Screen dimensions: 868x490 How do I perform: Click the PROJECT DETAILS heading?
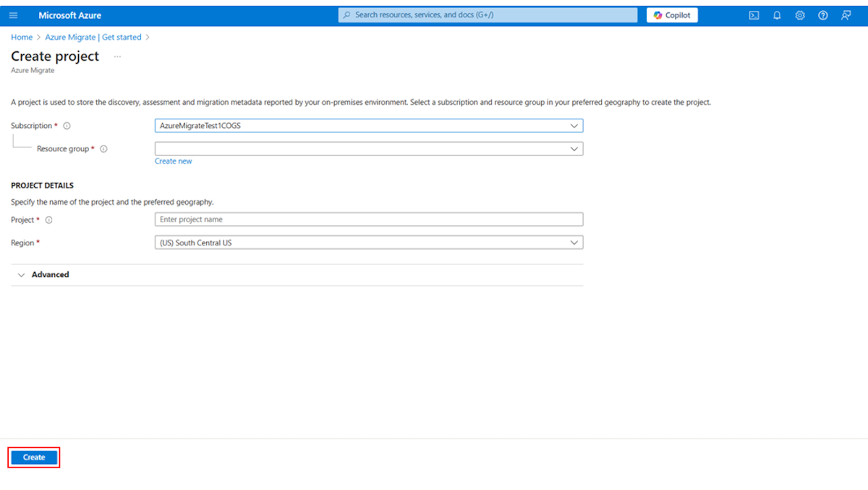click(42, 186)
